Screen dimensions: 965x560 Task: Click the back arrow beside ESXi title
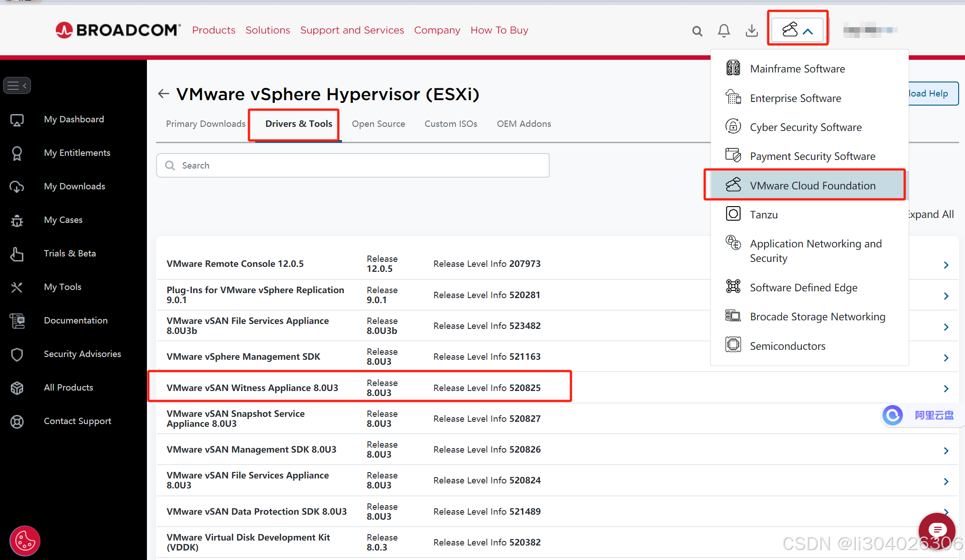click(x=163, y=94)
